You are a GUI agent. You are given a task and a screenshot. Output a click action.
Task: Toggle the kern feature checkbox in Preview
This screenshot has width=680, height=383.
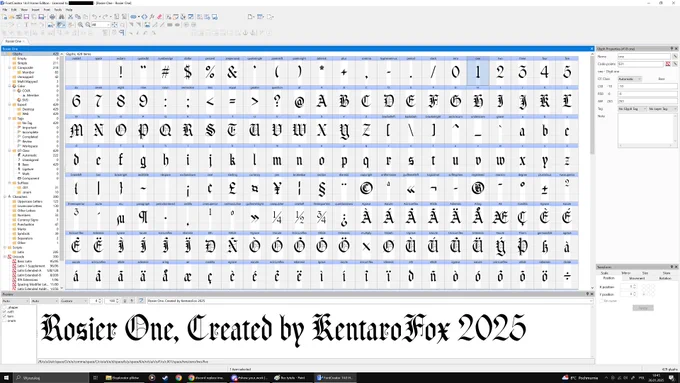(x=5, y=316)
